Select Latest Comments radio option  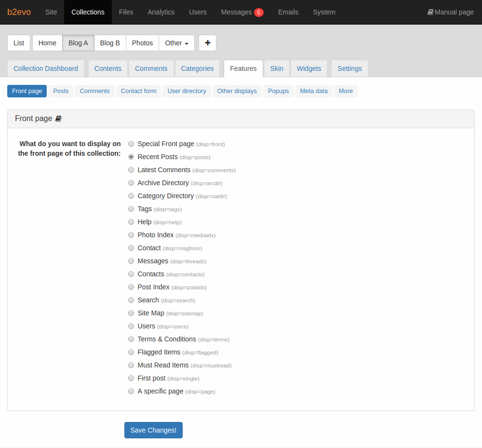tap(131, 170)
